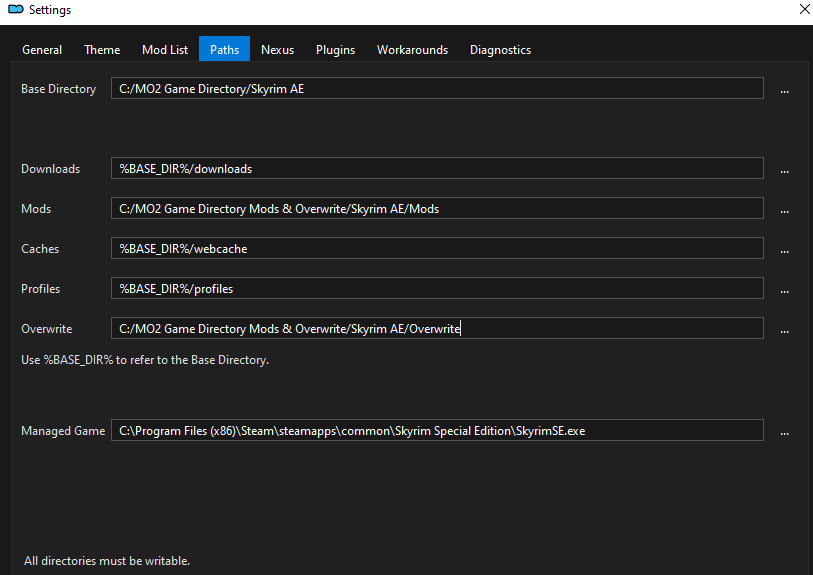813x575 pixels.
Task: Browse for Downloads folder
Action: [x=784, y=169]
